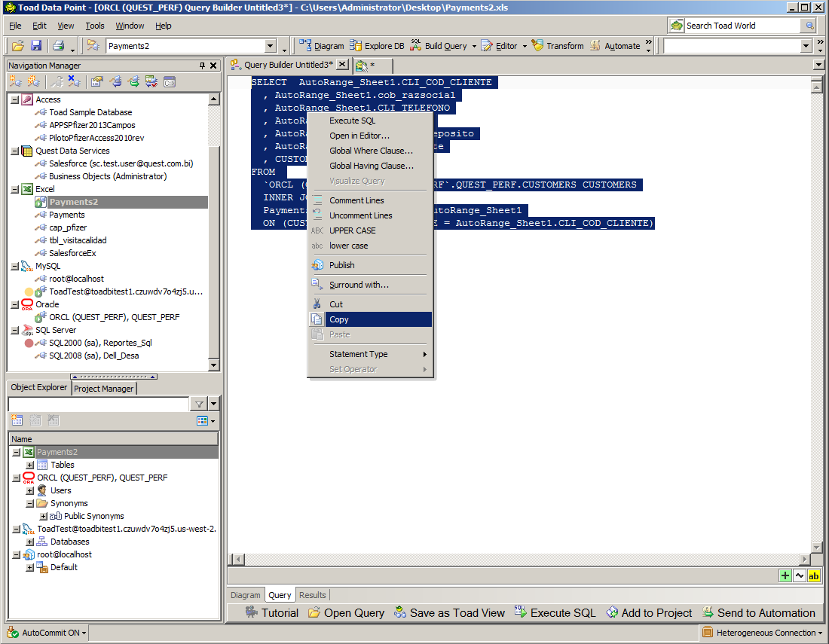Viewport: 829px width, 644px height.
Task: Click the green plus icon below the editor
Action: click(x=785, y=576)
